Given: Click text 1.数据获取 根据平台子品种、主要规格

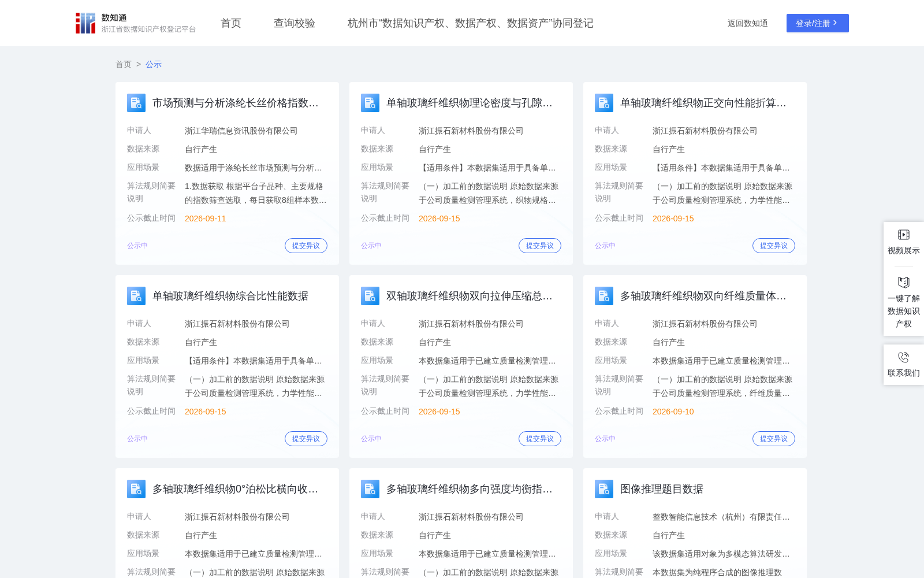Looking at the screenshot, I should pos(254,186).
